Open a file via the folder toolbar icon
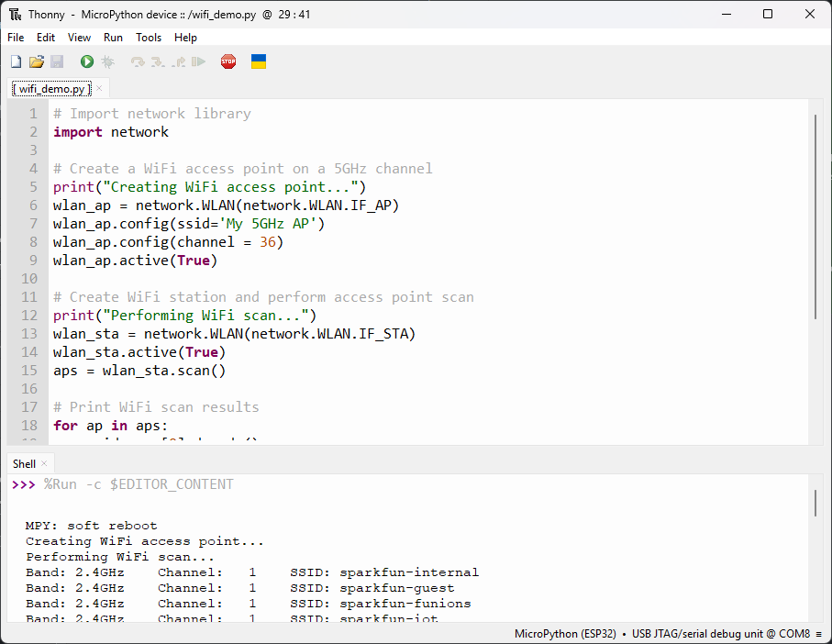The image size is (832, 644). tap(37, 61)
